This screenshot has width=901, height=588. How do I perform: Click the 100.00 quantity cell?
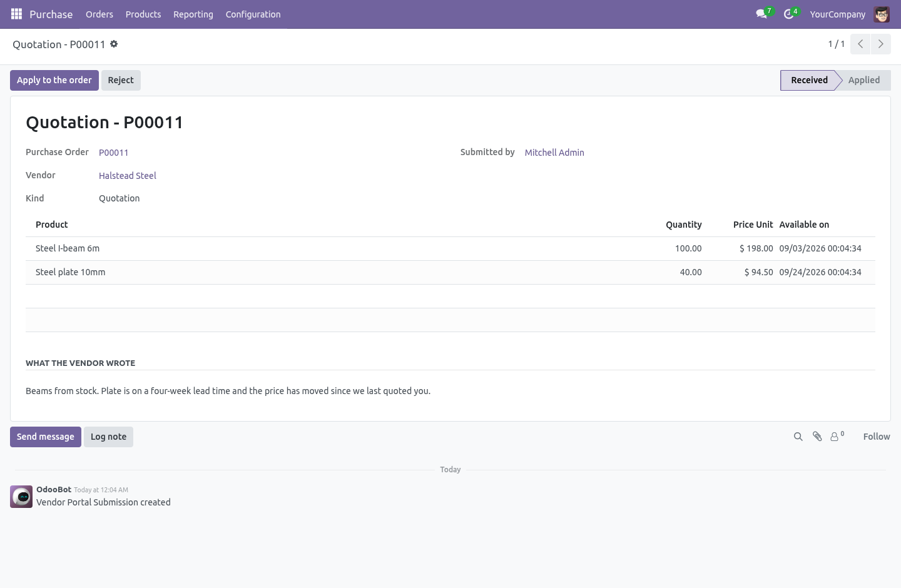(x=688, y=248)
